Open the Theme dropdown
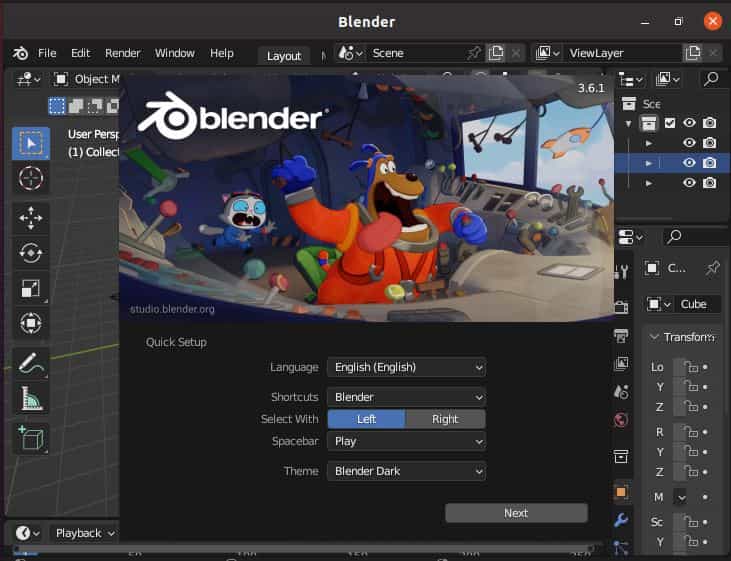731x561 pixels. pos(407,471)
